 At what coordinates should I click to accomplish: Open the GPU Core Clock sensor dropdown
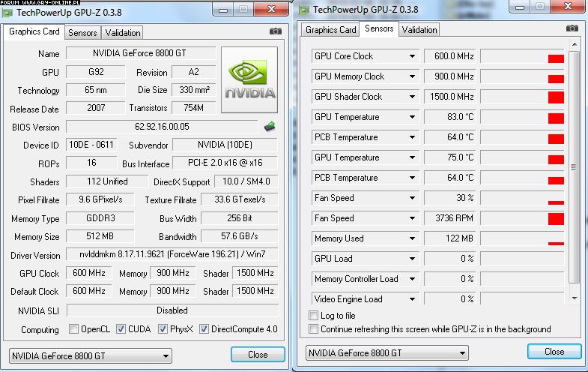tap(412, 56)
